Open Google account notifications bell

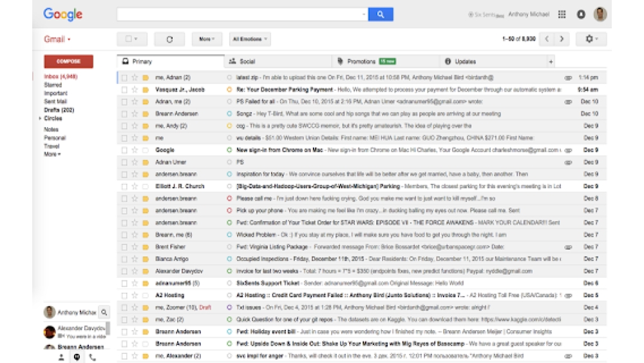coord(581,14)
